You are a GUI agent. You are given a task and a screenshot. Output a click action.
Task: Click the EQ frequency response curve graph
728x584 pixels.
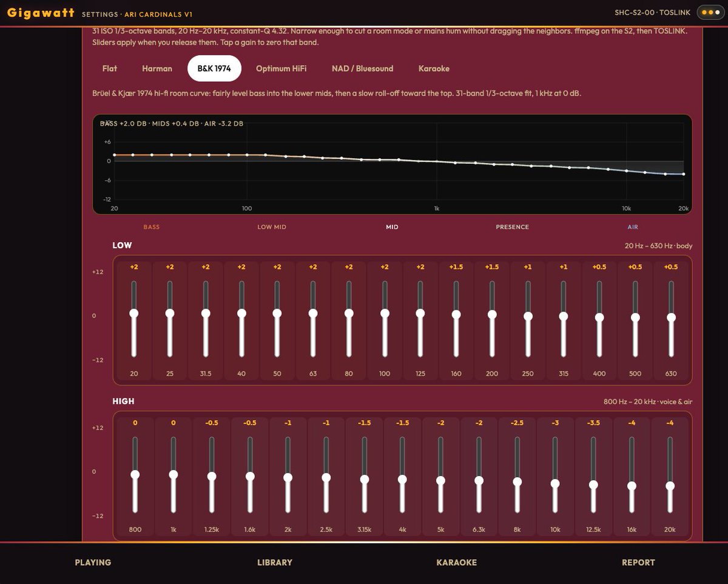(x=393, y=164)
